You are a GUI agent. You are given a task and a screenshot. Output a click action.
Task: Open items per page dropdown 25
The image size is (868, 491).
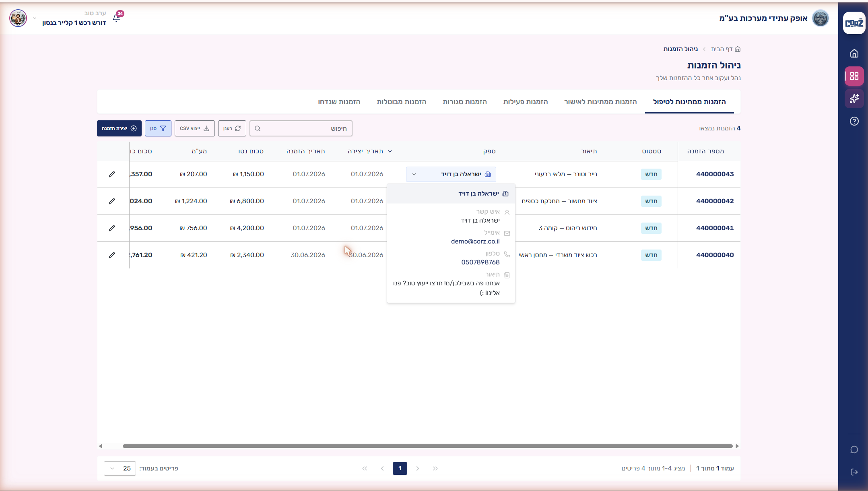click(120, 468)
